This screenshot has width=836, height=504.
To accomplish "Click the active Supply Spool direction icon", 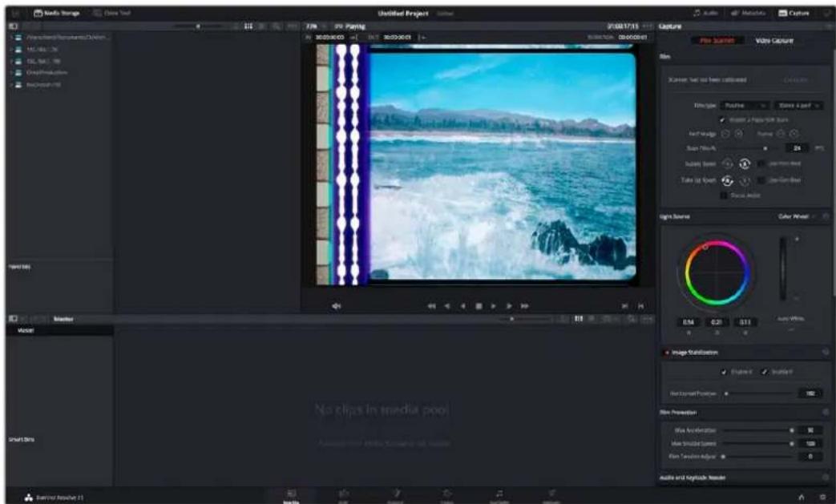I will click(x=745, y=164).
